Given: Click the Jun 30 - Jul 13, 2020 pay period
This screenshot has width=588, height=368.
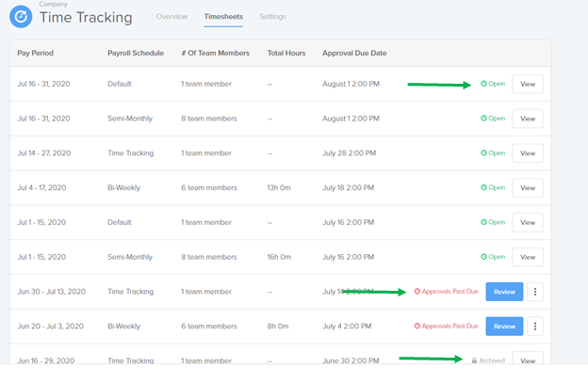Looking at the screenshot, I should click(x=52, y=291).
